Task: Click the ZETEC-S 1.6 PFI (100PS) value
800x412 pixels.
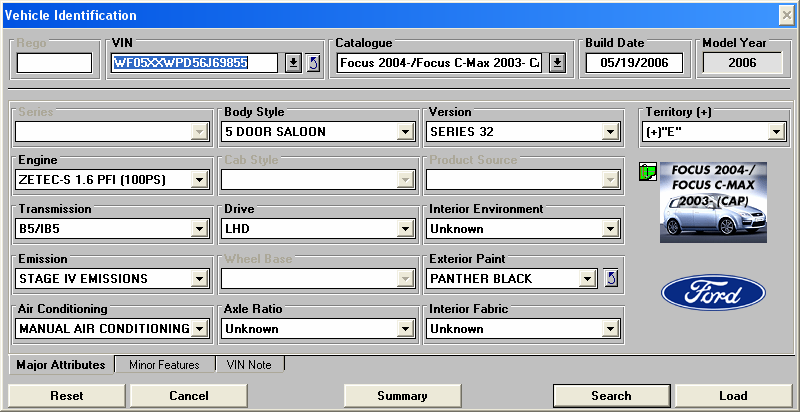Action: click(x=92, y=179)
